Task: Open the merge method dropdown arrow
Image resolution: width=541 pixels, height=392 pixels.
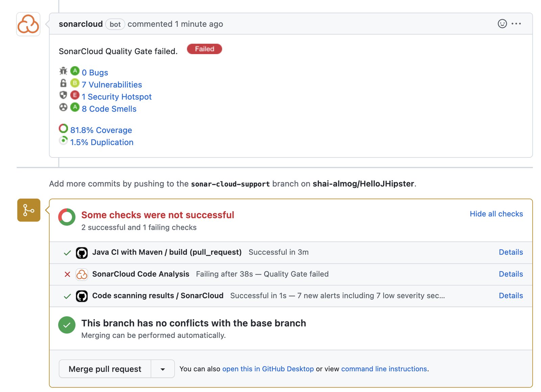Action: pyautogui.click(x=163, y=369)
